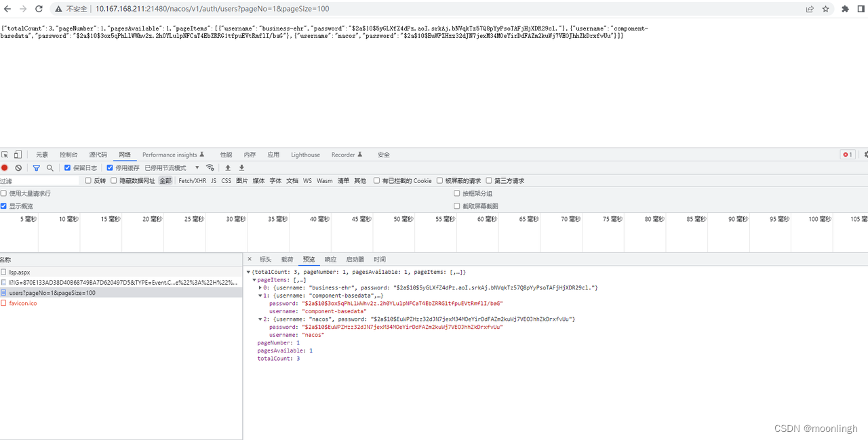Select the users?pageNo=1&pageSize=100 request
The image size is (868, 440).
click(121, 293)
